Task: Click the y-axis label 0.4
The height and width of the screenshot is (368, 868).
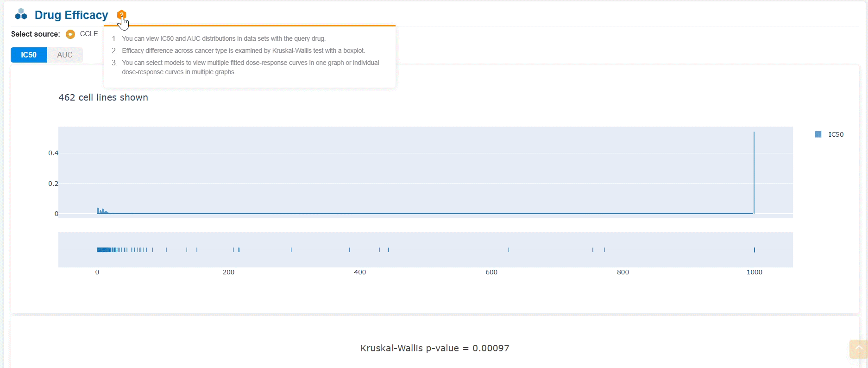Action: coord(53,153)
